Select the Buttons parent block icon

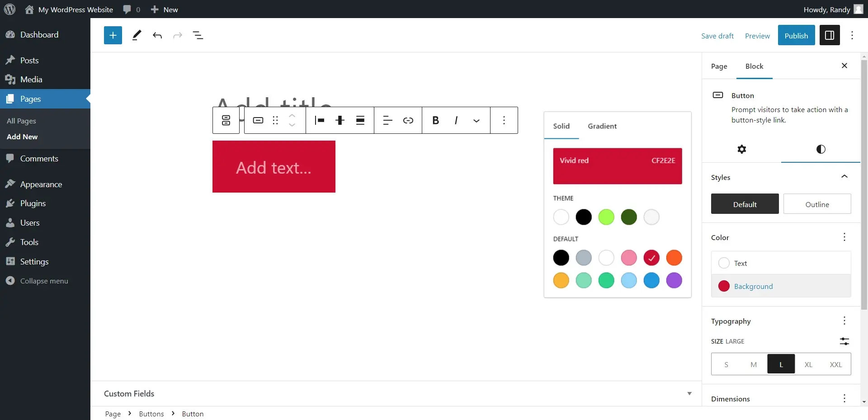[226, 120]
